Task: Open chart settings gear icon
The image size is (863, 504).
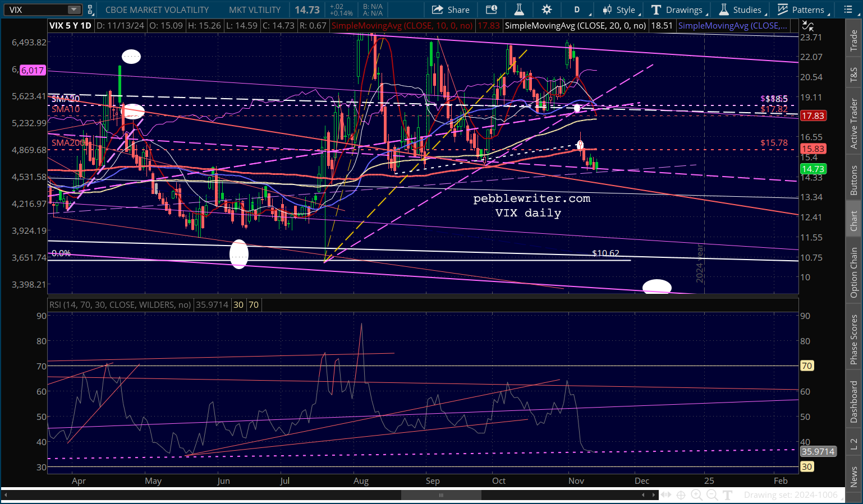Action: [x=547, y=10]
